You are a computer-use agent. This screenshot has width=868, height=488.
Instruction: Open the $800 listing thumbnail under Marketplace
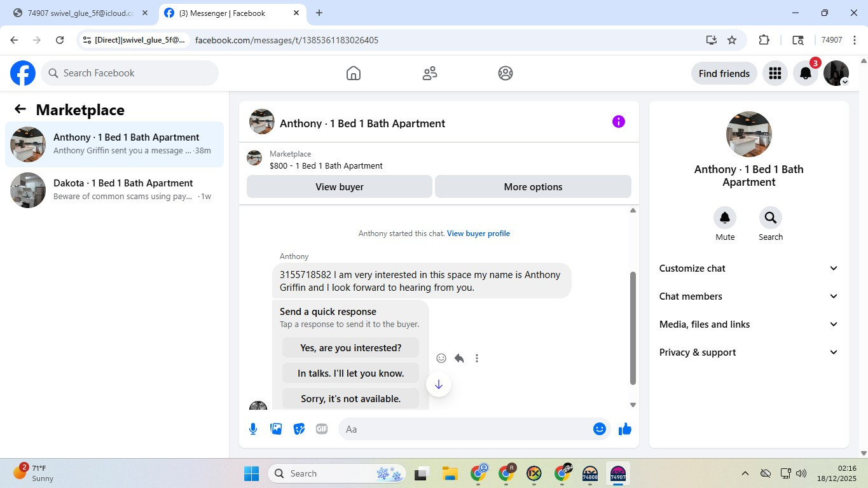click(254, 158)
